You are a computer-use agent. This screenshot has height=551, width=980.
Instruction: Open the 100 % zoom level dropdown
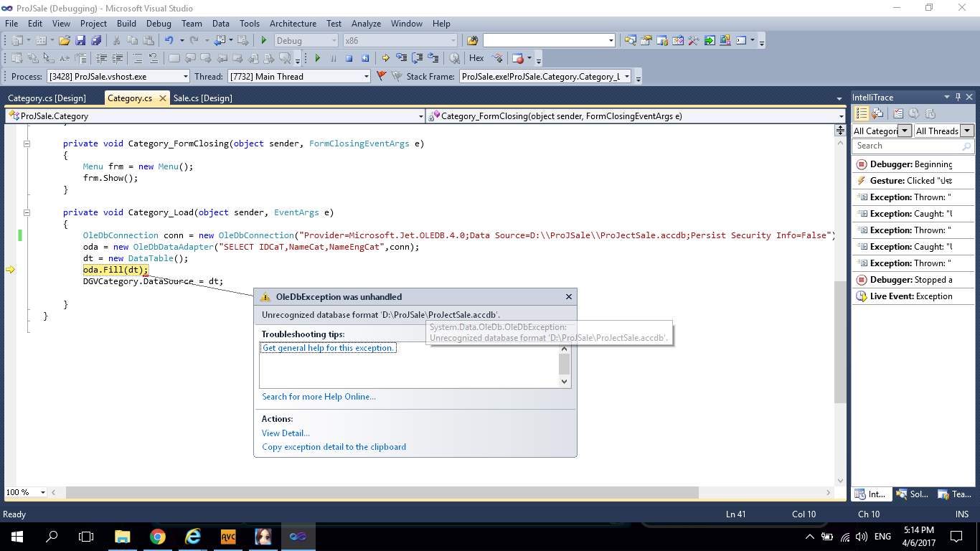click(x=43, y=492)
